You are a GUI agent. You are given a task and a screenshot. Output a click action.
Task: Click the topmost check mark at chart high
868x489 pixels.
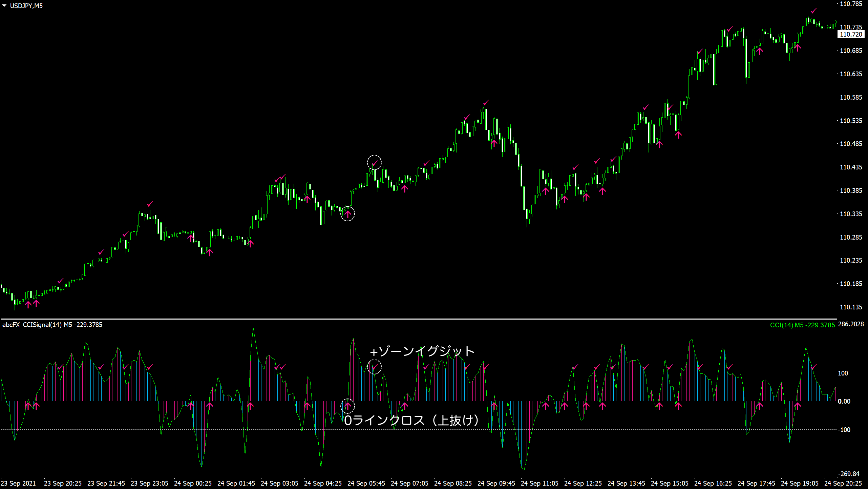coord(814,11)
